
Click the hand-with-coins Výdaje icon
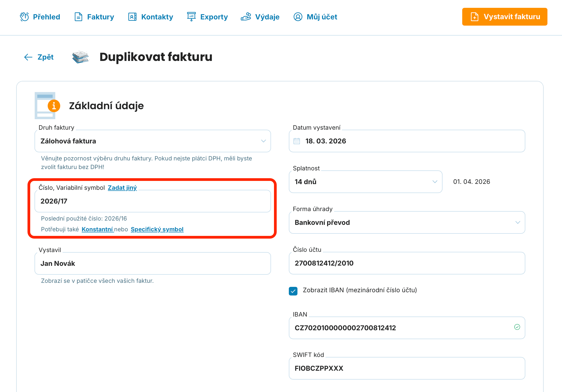coord(246,17)
